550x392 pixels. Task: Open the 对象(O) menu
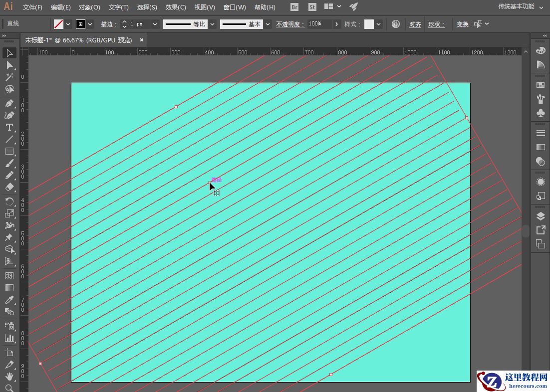pos(89,7)
